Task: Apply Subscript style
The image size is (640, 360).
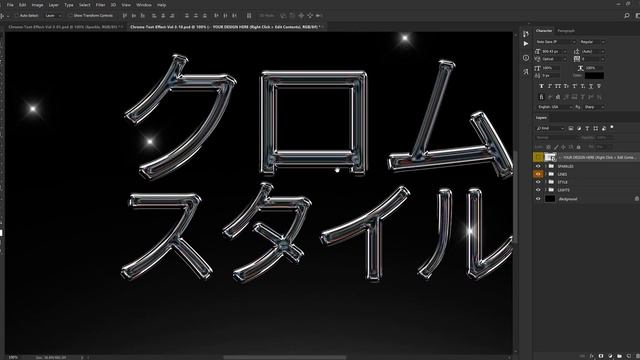Action: click(x=582, y=86)
